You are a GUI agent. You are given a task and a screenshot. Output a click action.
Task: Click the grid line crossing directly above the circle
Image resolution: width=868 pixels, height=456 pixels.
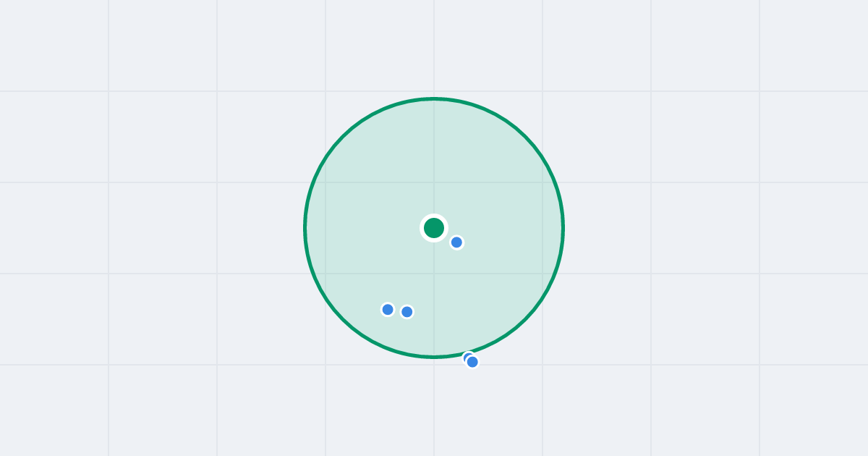[434, 91]
